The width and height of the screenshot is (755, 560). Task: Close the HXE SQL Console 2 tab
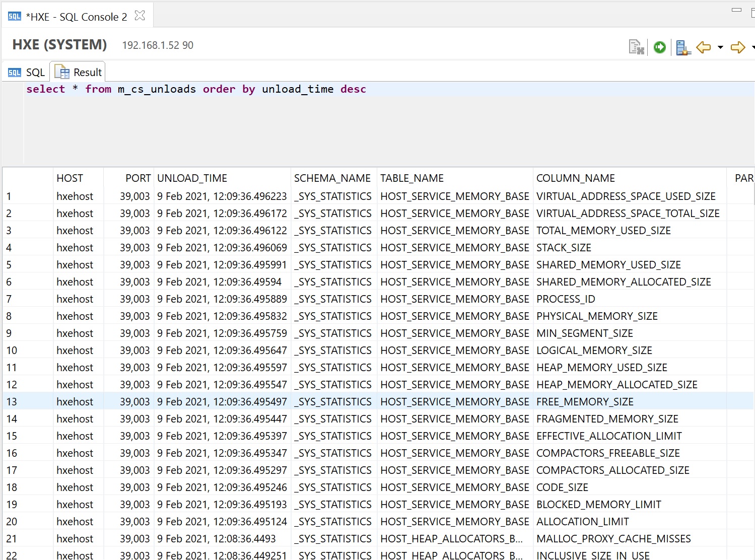(x=140, y=16)
